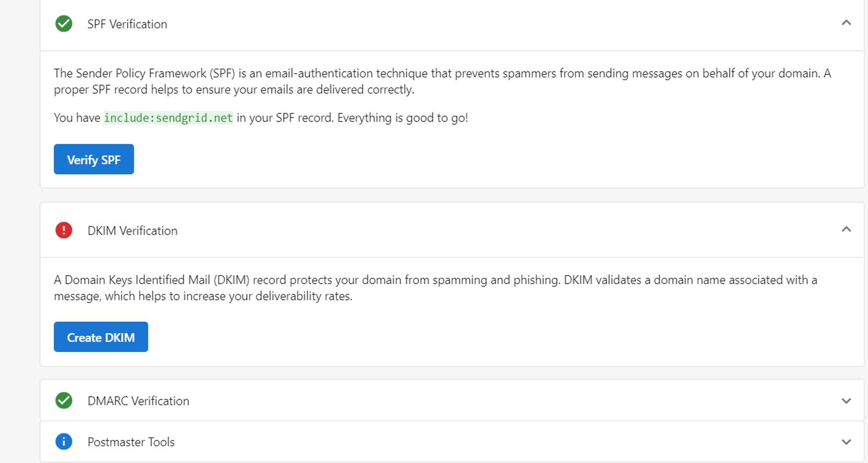The height and width of the screenshot is (463, 868).
Task: Click the "Everything is good to go!" text
Action: pyautogui.click(x=402, y=118)
